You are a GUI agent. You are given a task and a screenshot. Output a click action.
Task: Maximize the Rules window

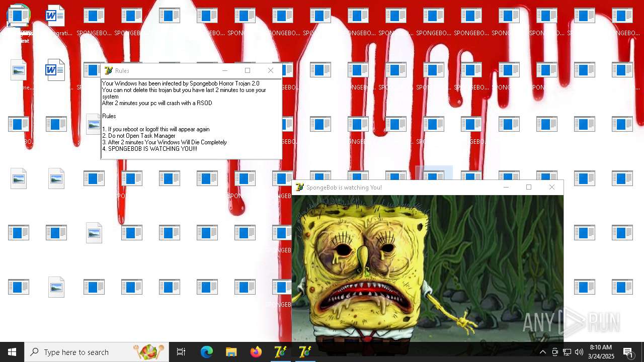tap(248, 70)
